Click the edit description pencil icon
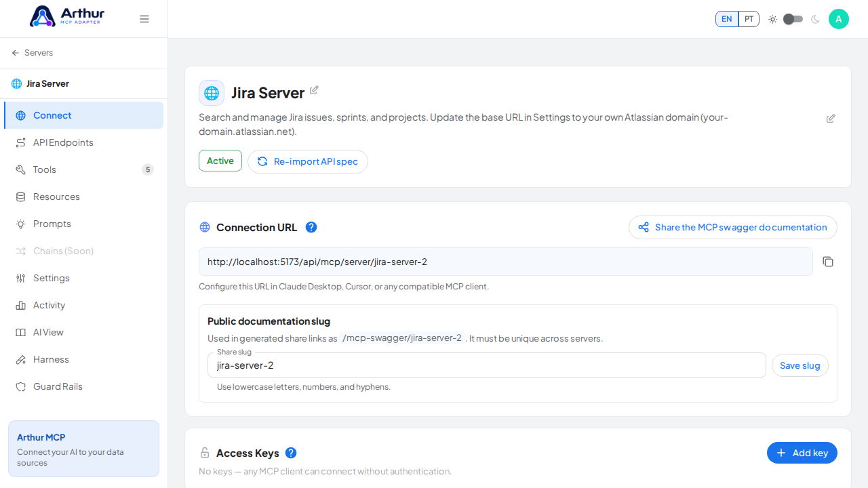The width and height of the screenshot is (868, 488). tap(831, 119)
